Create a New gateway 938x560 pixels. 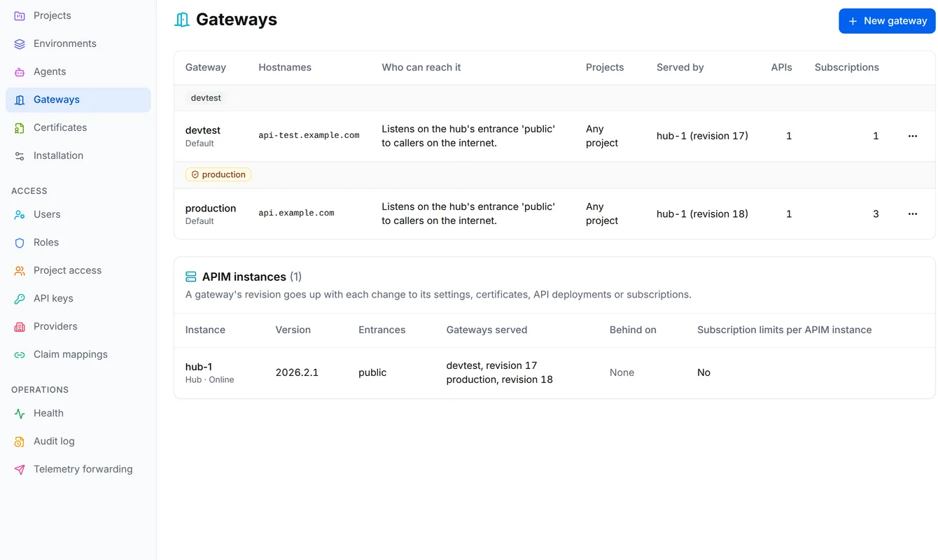(887, 21)
